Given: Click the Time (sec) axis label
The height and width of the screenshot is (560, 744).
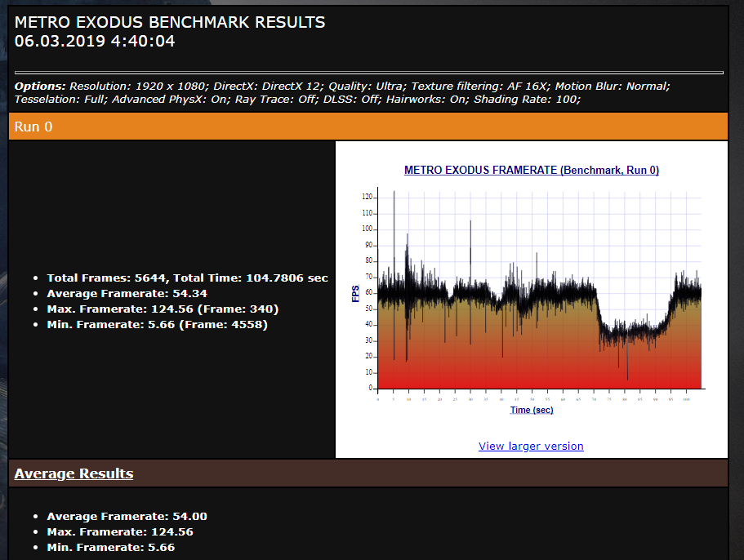Looking at the screenshot, I should (532, 410).
